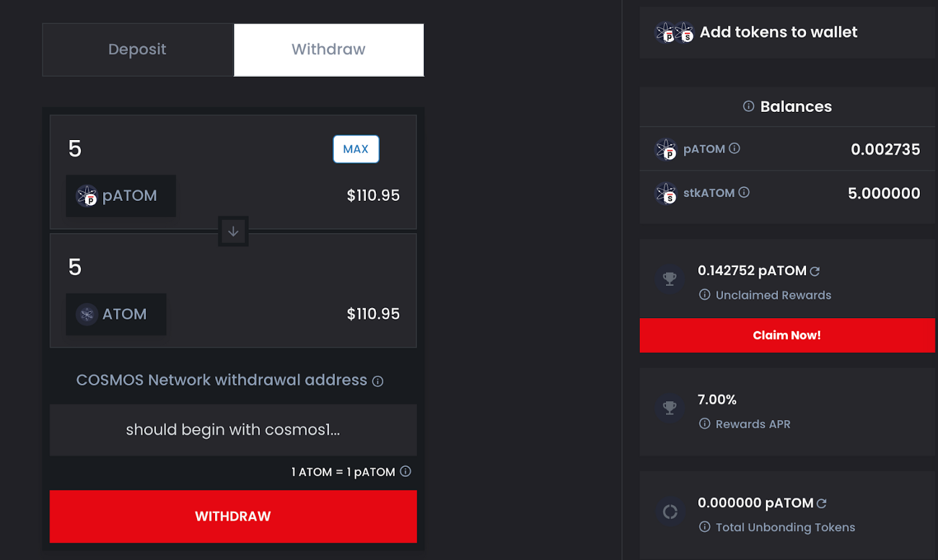Click the swap direction arrow between token boxes

[x=233, y=231]
